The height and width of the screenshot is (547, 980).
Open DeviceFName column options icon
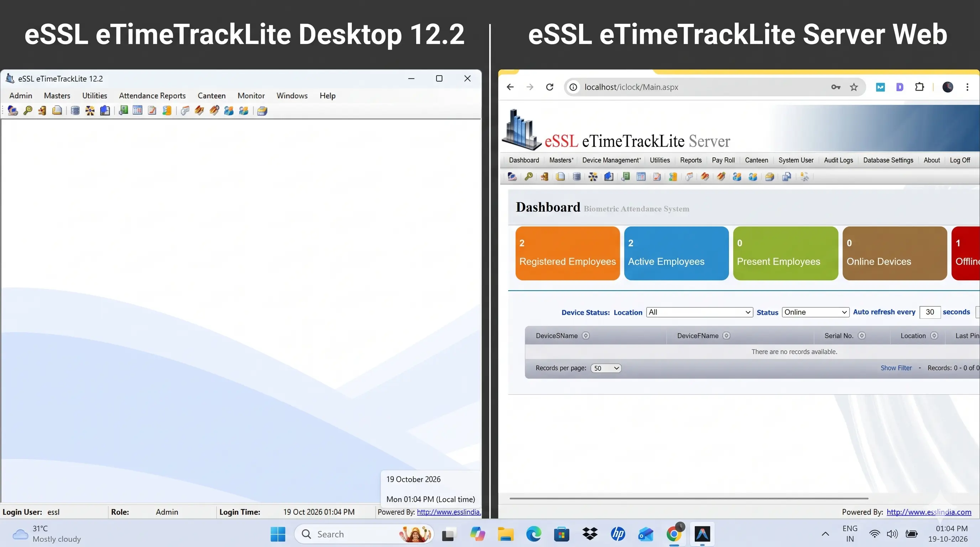[x=726, y=335]
